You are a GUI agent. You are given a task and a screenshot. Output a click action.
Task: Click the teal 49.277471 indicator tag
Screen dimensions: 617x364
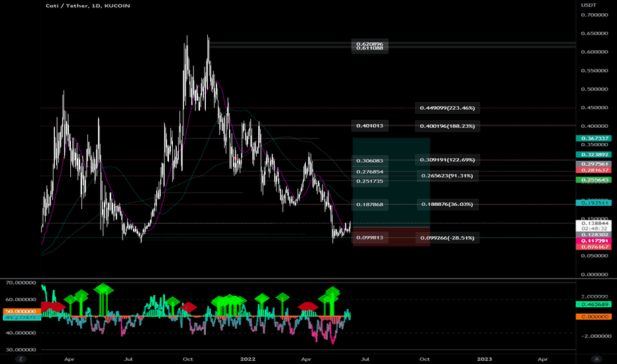pyautogui.click(x=22, y=317)
